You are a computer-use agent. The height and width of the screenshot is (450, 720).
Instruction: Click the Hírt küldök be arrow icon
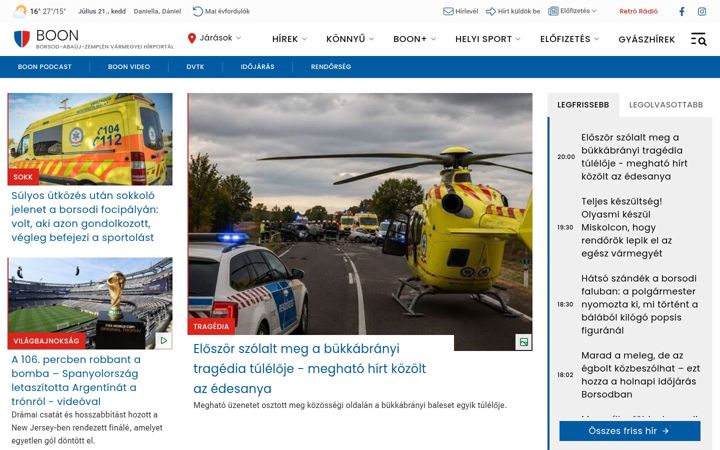point(491,11)
